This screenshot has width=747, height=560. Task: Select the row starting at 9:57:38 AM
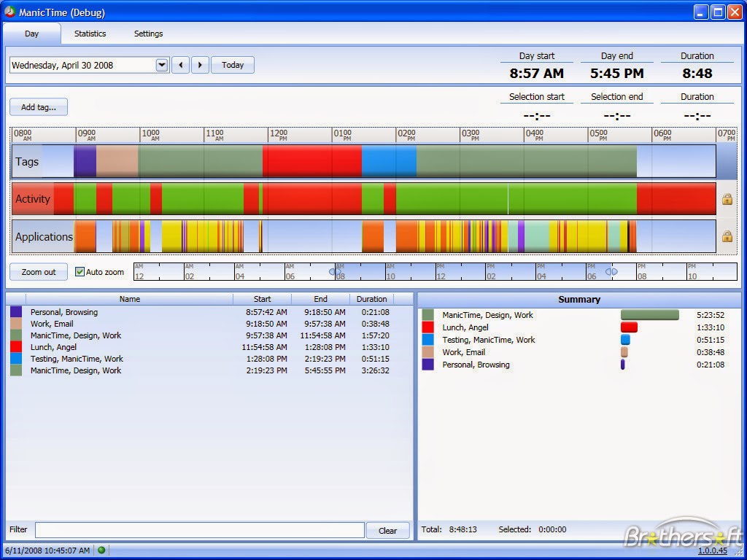coord(209,335)
